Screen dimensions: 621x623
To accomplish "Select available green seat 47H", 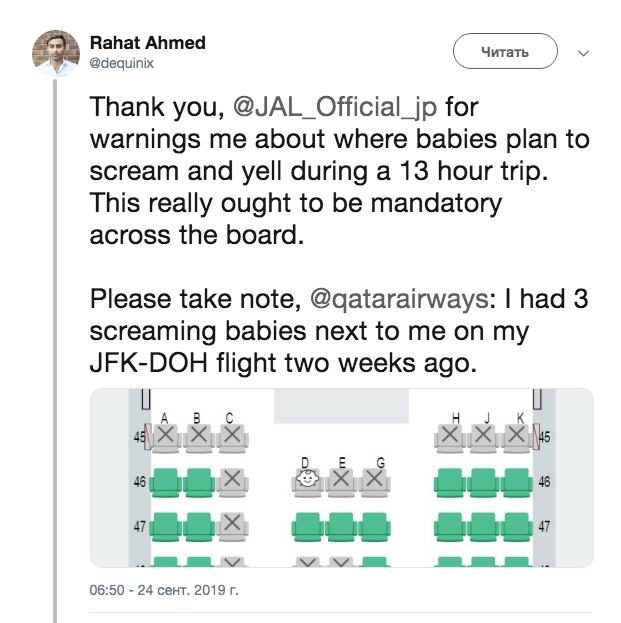I will point(450,524).
